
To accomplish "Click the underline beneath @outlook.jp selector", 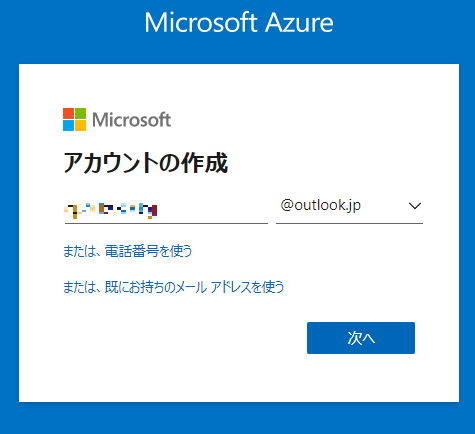I will click(x=349, y=223).
